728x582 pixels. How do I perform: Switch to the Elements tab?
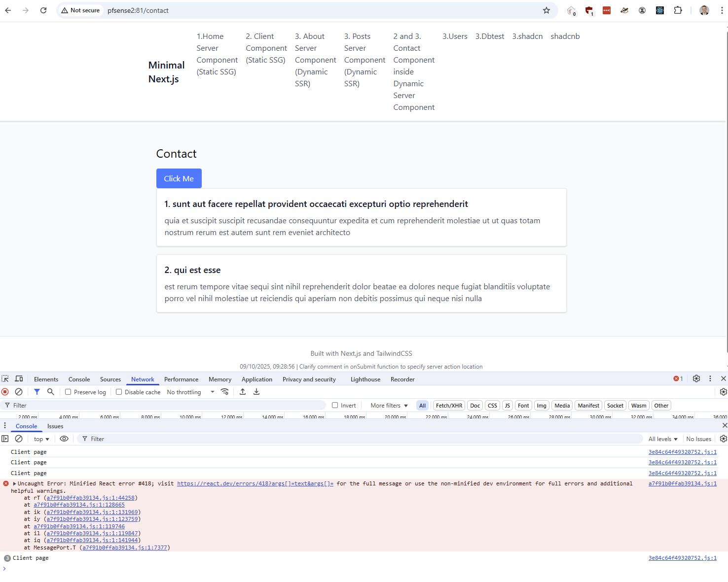click(x=46, y=379)
